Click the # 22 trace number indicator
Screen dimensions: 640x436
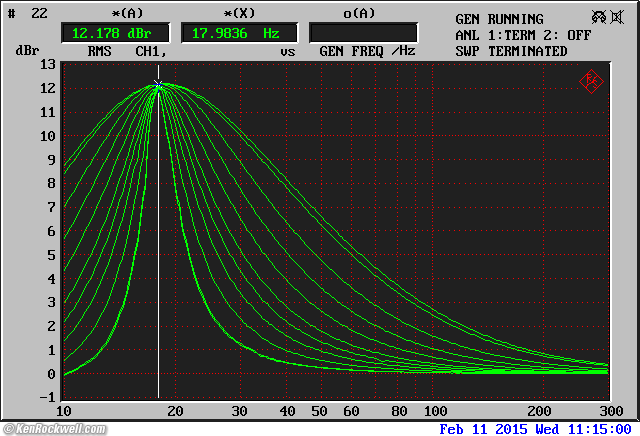27,13
